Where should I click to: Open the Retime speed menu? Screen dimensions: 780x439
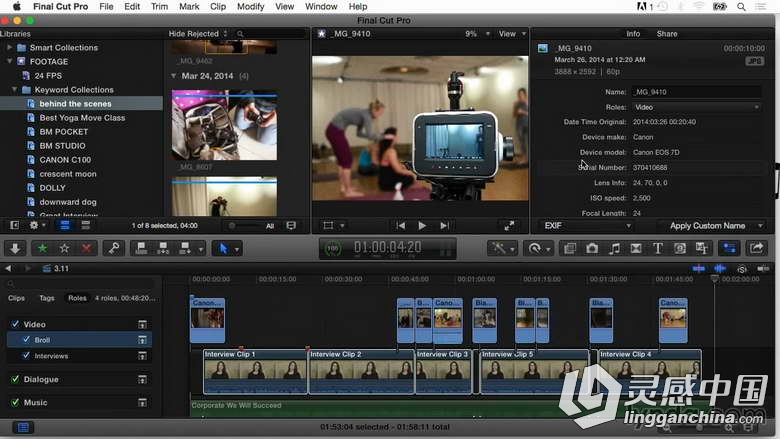coord(538,248)
